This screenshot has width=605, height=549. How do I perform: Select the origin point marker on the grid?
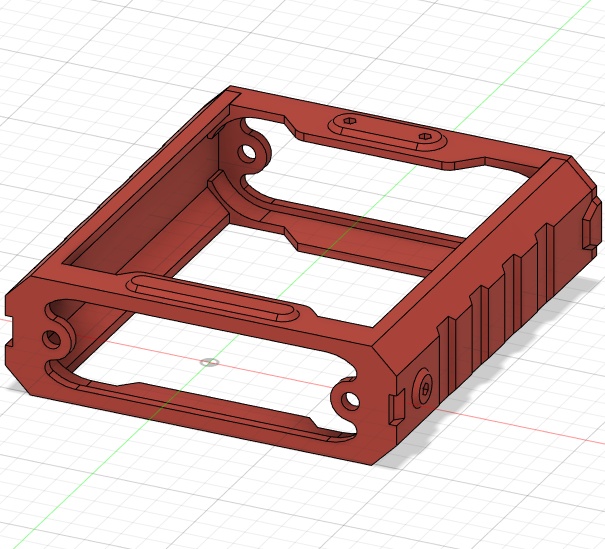click(x=210, y=362)
